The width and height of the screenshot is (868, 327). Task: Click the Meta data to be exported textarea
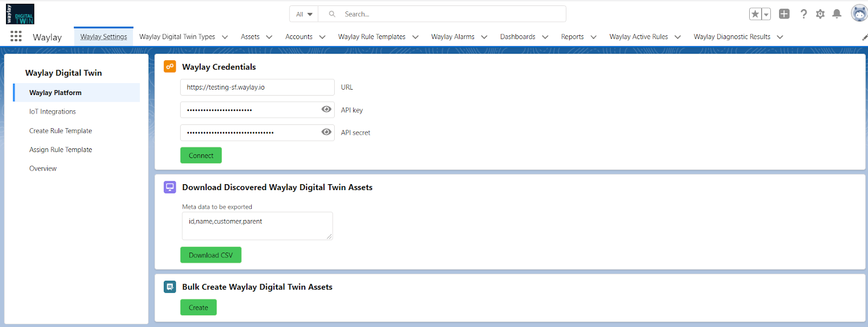tap(257, 225)
